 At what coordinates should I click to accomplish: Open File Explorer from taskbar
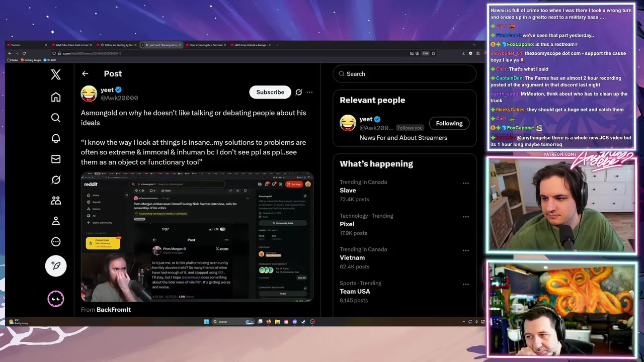[277, 322]
